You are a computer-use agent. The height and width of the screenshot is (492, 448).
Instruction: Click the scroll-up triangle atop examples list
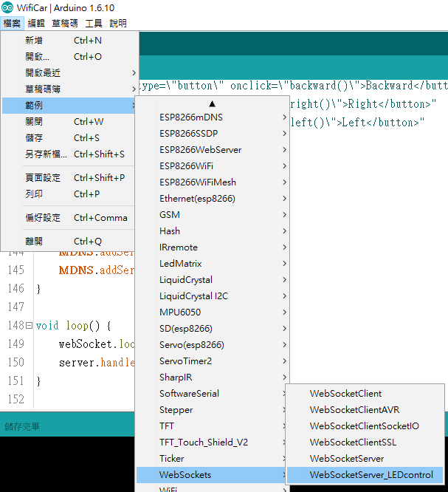point(213,103)
